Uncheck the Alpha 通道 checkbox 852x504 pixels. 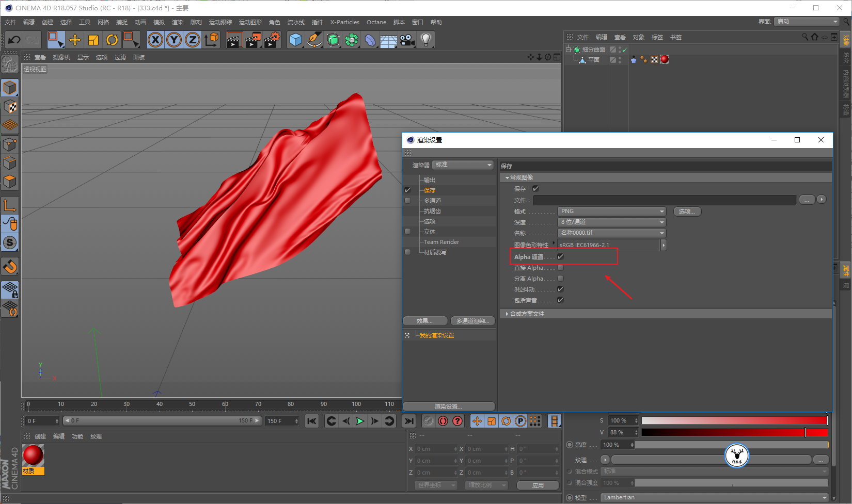click(x=560, y=256)
